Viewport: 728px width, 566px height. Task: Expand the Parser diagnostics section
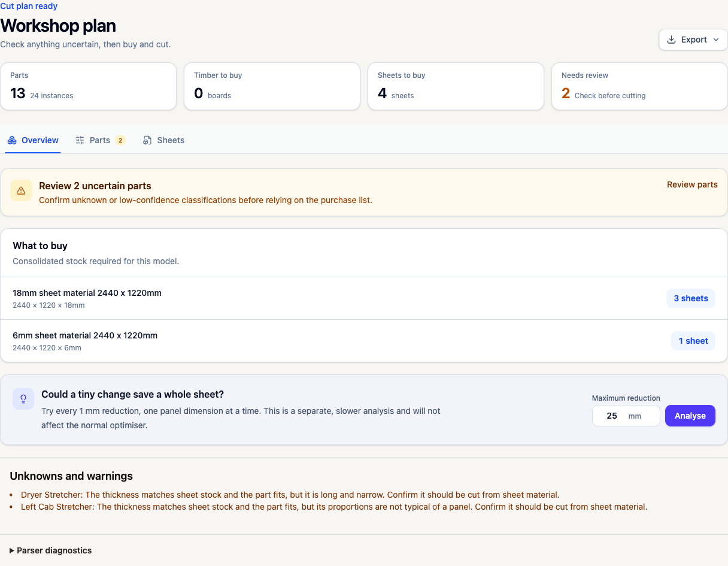point(51,550)
